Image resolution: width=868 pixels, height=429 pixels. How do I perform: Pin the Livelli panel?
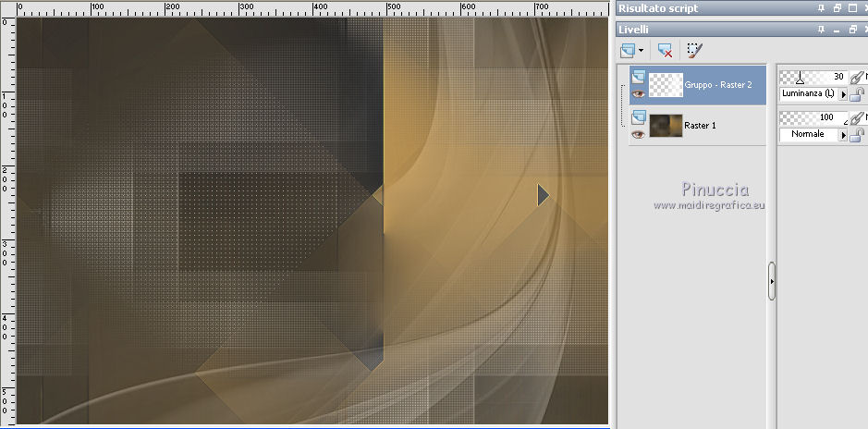point(822,30)
